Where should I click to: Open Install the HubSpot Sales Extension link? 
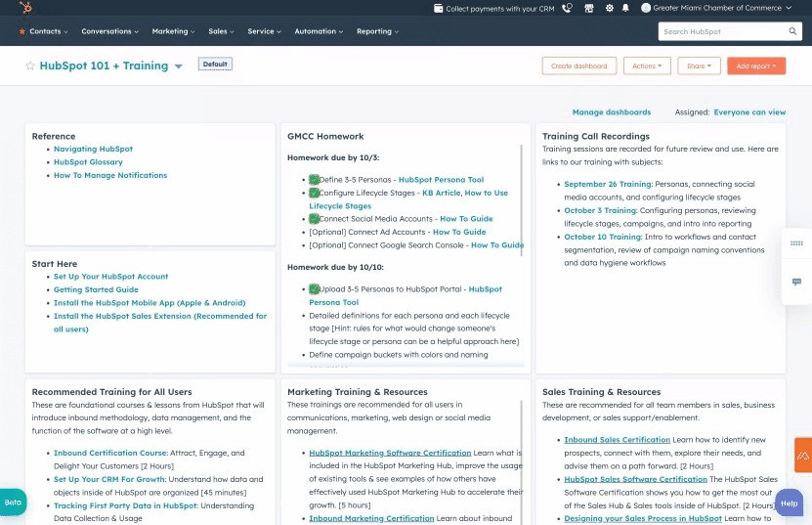pos(160,323)
